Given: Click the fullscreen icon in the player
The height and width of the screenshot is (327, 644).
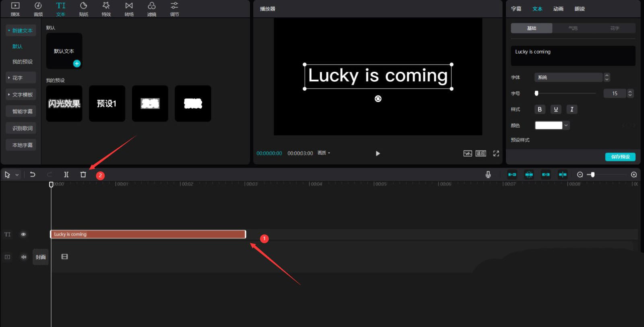Looking at the screenshot, I should tap(496, 153).
